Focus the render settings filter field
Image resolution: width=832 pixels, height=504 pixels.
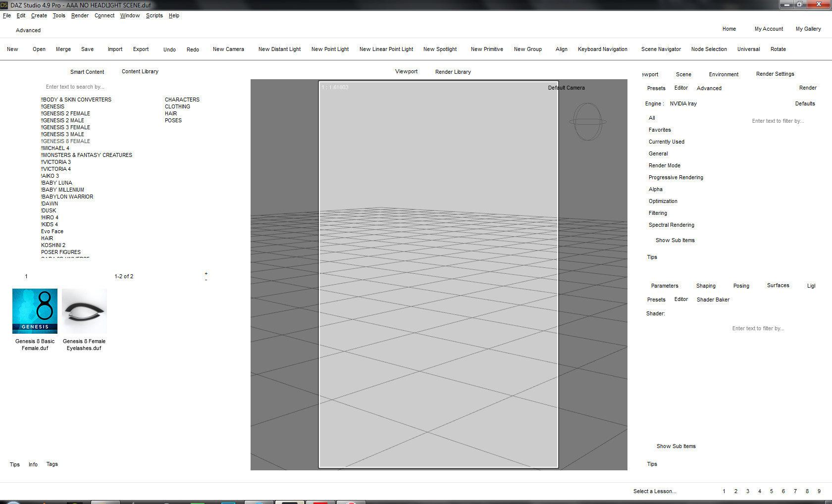[x=778, y=121]
